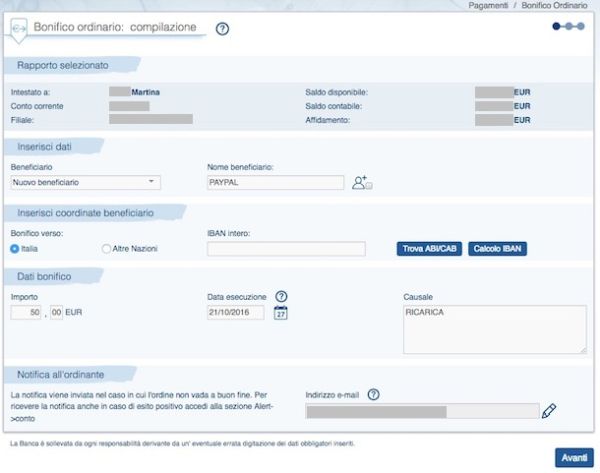Click the transfer arrows icon in header
The height and width of the screenshot is (473, 600).
pos(19,28)
